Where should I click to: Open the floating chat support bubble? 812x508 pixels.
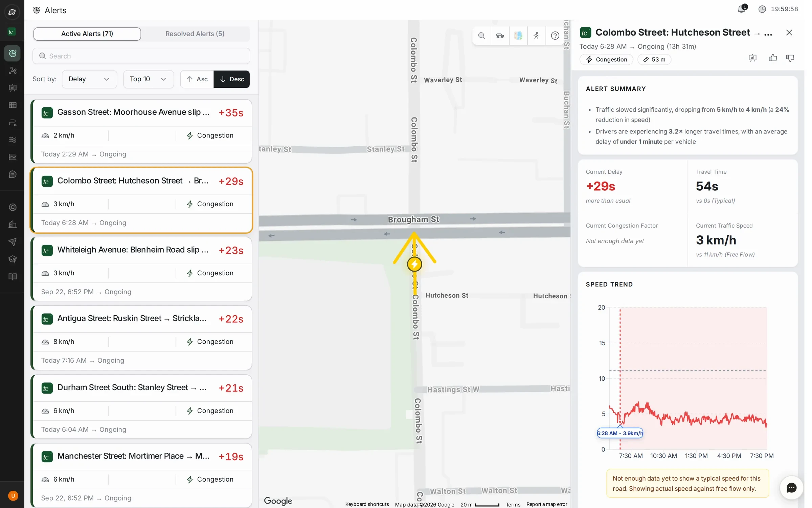[791, 488]
